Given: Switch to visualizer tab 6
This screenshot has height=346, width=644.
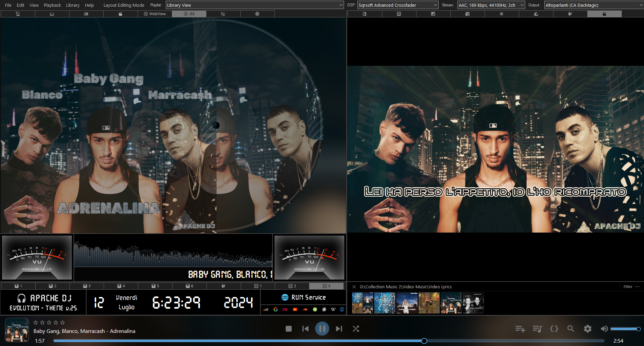Looking at the screenshot, I should pyautogui.click(x=189, y=286).
